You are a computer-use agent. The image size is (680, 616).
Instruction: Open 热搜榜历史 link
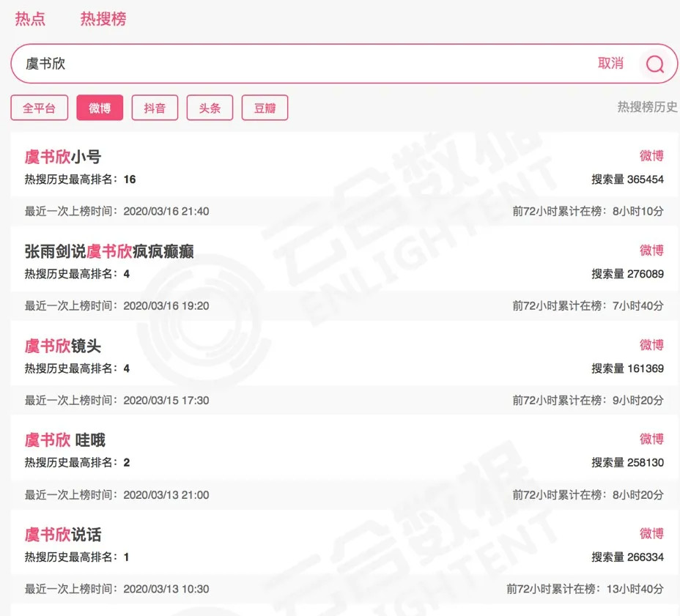647,107
